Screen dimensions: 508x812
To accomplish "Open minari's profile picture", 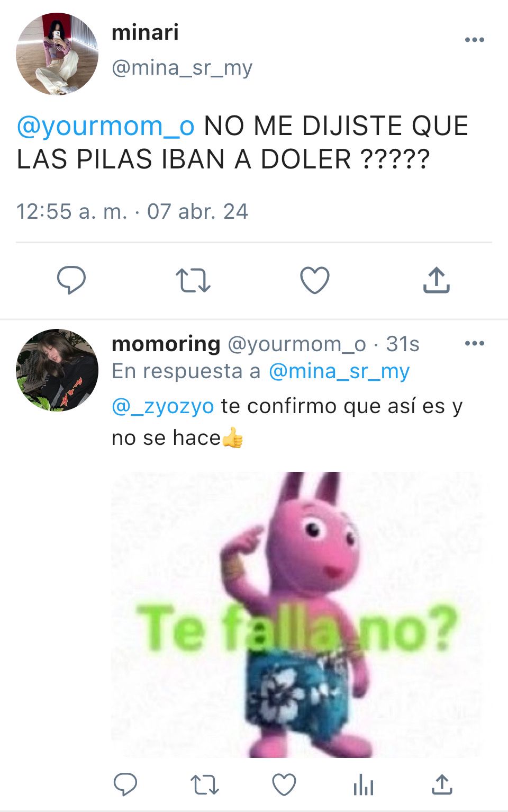I will tap(57, 54).
